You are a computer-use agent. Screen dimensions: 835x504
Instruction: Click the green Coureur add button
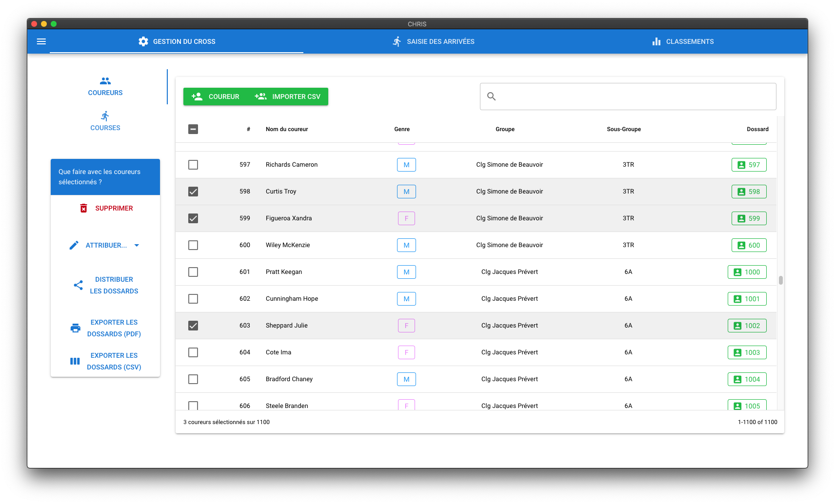click(x=216, y=97)
